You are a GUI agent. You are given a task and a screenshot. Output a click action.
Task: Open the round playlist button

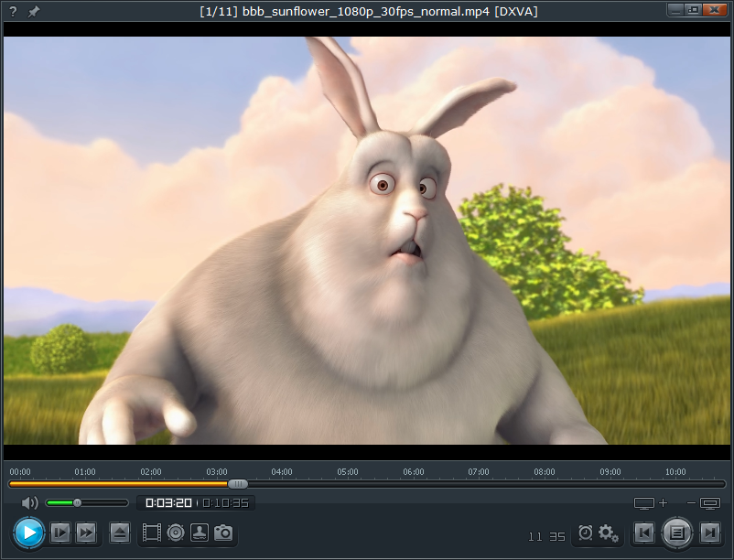coord(677,533)
